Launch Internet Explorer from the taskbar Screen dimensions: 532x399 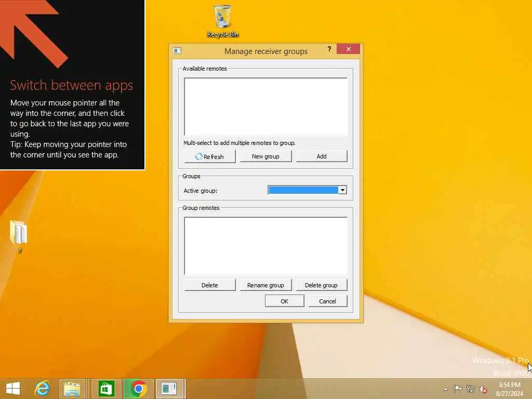coord(42,389)
